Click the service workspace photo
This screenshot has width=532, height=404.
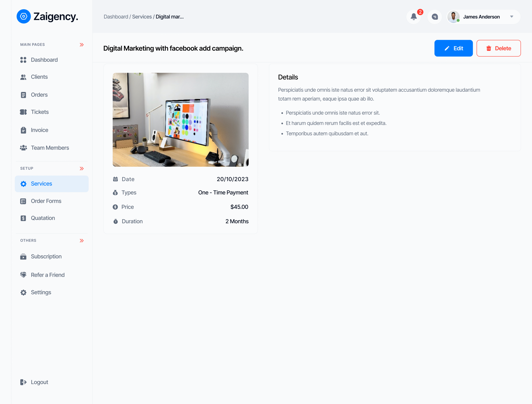tap(180, 120)
